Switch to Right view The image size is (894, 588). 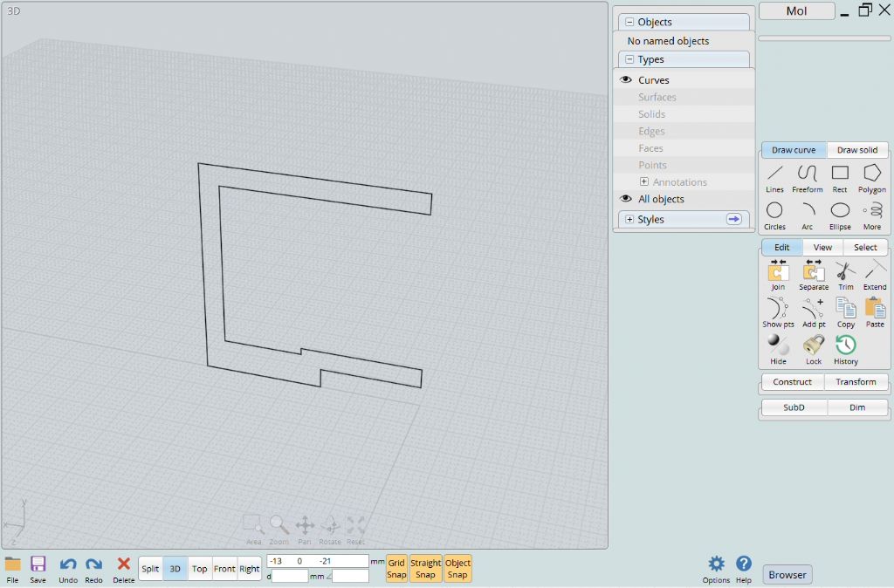pos(249,569)
